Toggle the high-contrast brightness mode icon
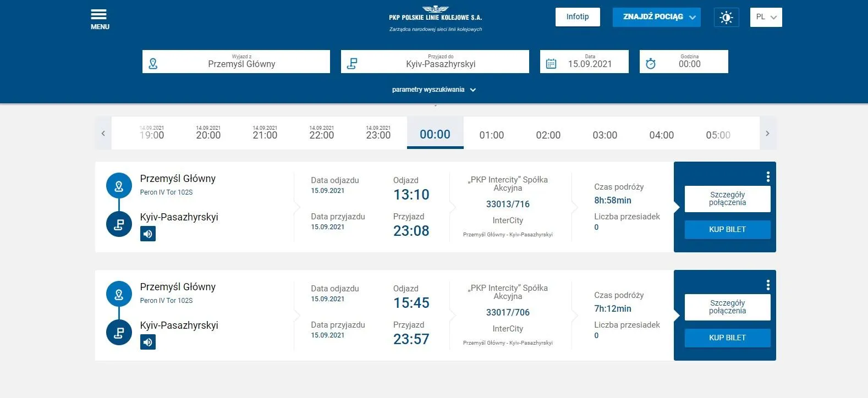Viewport: 868px width, 398px height. pyautogui.click(x=726, y=18)
